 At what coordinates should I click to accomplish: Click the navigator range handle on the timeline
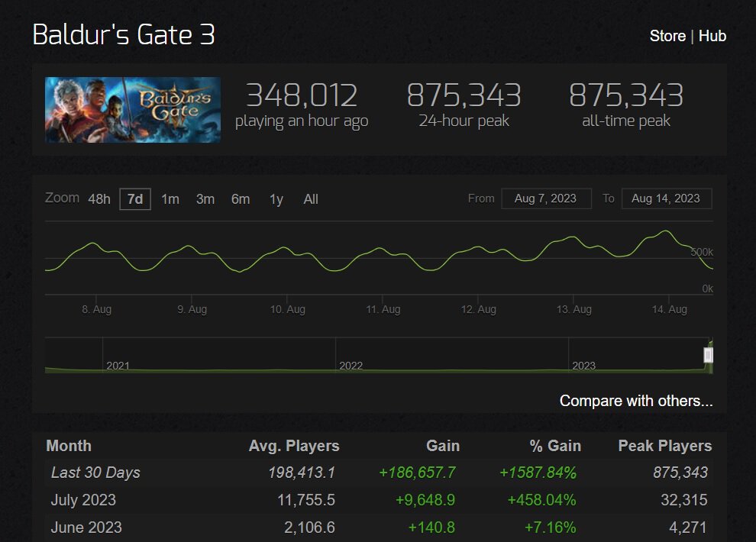708,356
